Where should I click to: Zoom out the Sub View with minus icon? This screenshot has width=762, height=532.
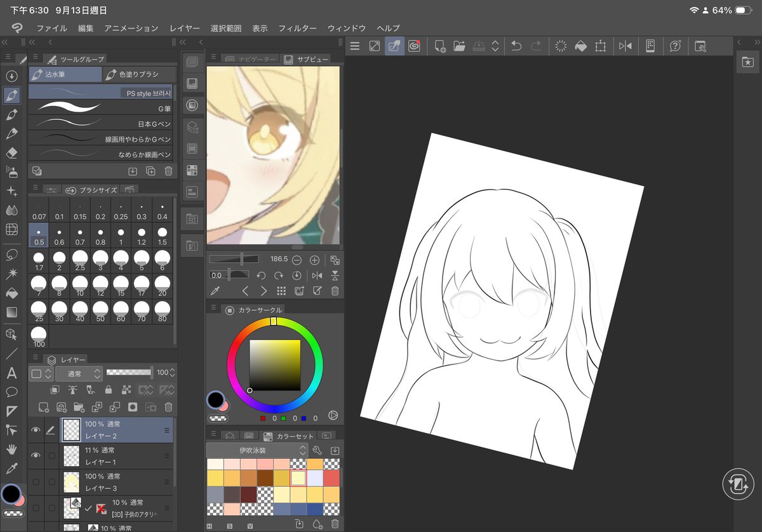coord(297,260)
